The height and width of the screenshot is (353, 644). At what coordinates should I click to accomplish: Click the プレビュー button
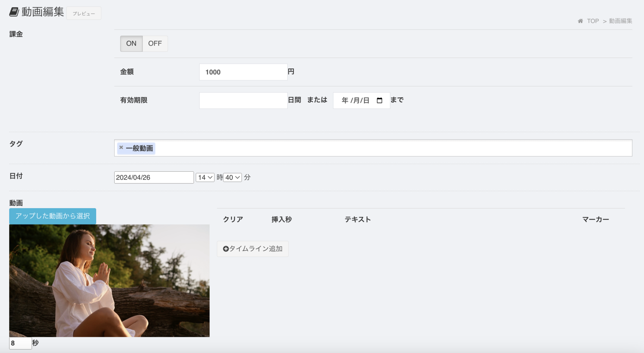[x=84, y=13]
